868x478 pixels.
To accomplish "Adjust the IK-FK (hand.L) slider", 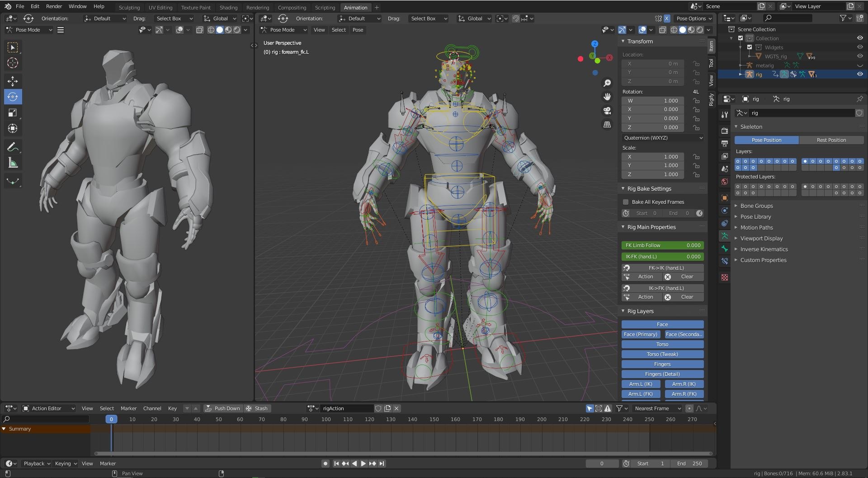I will (x=662, y=257).
